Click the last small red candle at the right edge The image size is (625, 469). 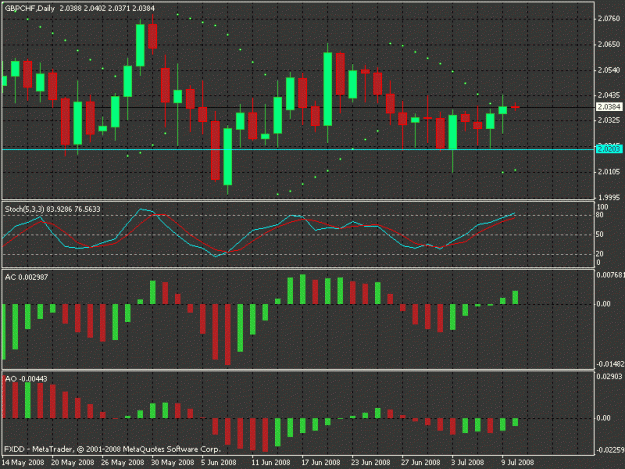tap(515, 107)
